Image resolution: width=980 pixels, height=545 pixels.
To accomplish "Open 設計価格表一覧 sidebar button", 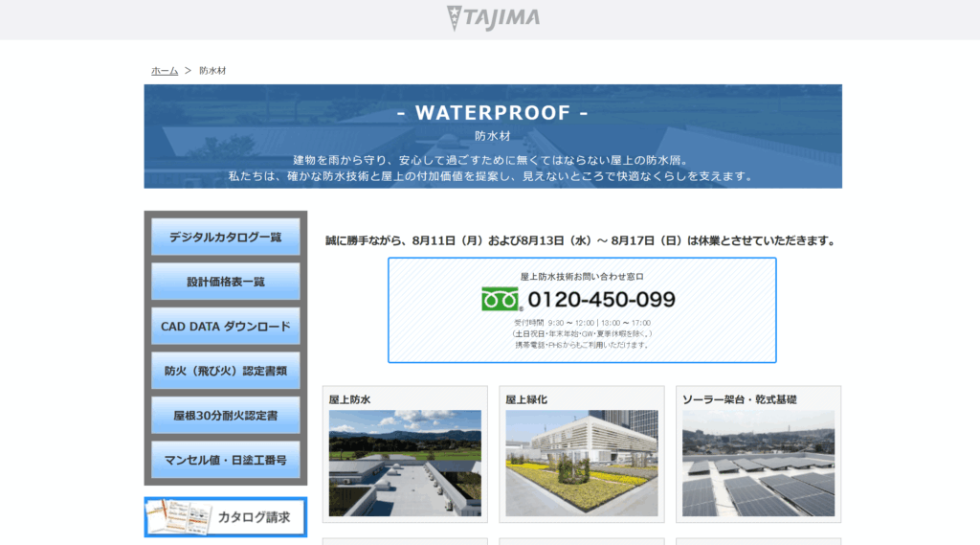I will pos(225,282).
